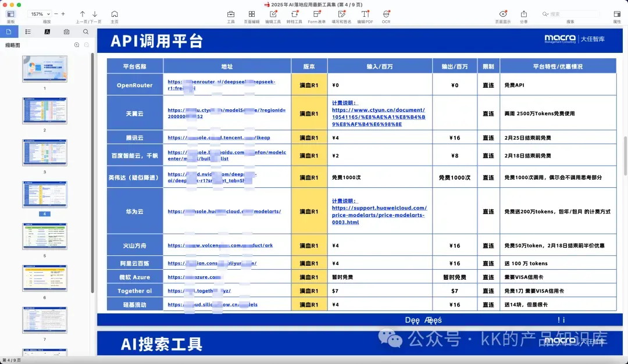628x364 pixels.
Task: Open the Form 表单 tool
Action: point(317,14)
